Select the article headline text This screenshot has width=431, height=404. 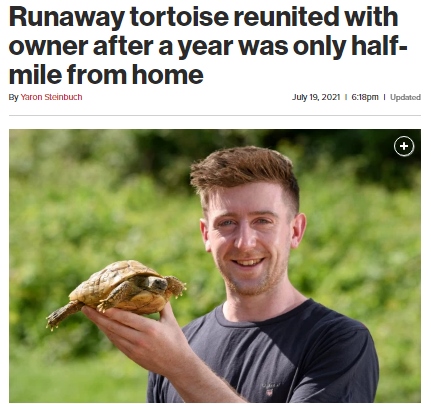(x=208, y=45)
